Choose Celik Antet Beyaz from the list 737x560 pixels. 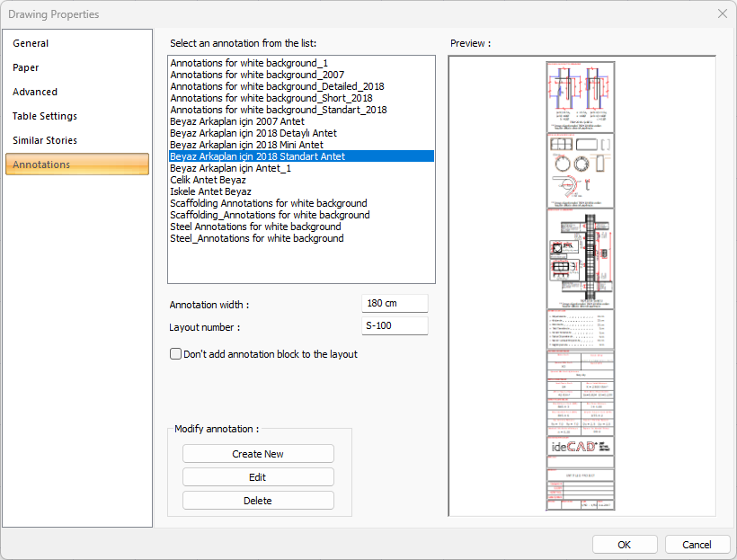[208, 180]
